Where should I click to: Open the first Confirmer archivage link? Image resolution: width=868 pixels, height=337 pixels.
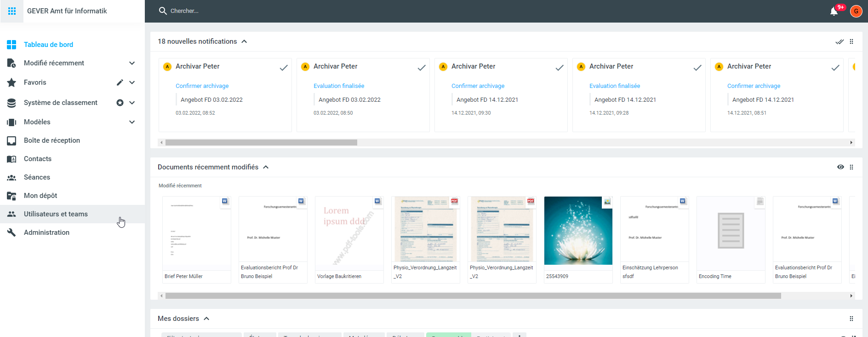[x=202, y=86]
